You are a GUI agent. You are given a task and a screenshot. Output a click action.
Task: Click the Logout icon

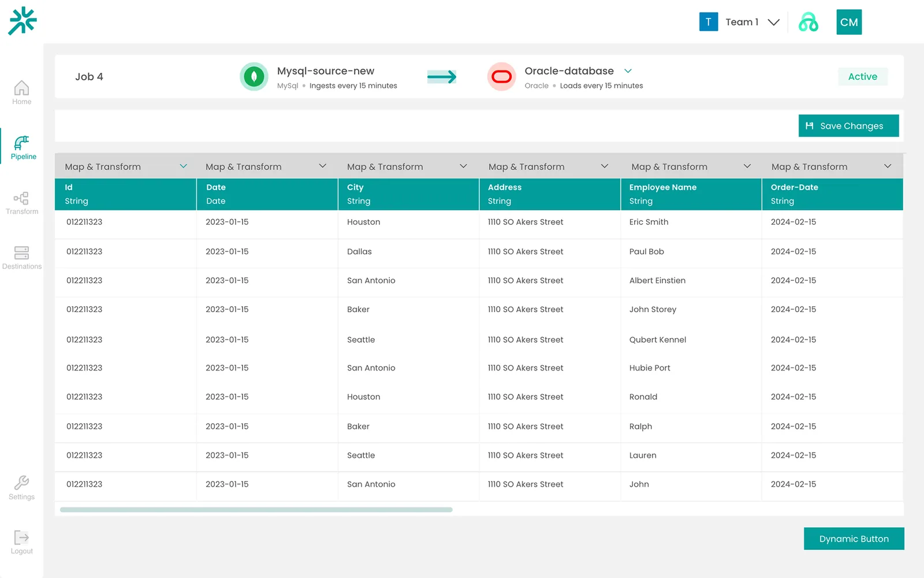click(x=21, y=538)
